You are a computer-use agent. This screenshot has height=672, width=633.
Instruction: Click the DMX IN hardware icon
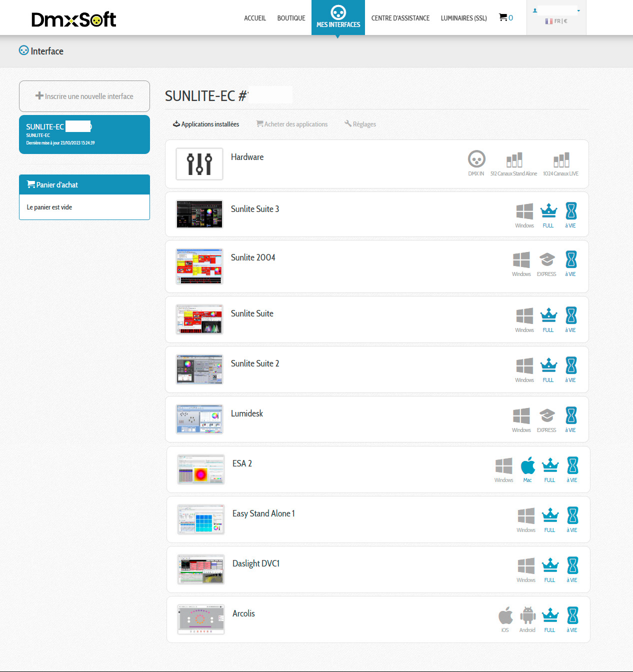[476, 159]
